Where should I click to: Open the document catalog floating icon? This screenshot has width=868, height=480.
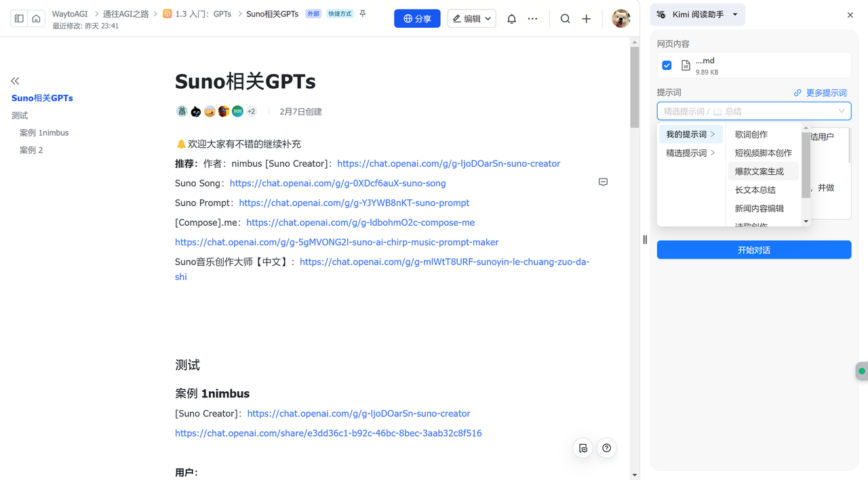click(583, 448)
